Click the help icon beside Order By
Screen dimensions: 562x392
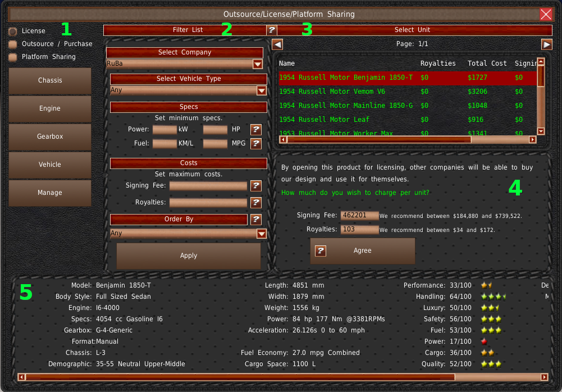256,220
